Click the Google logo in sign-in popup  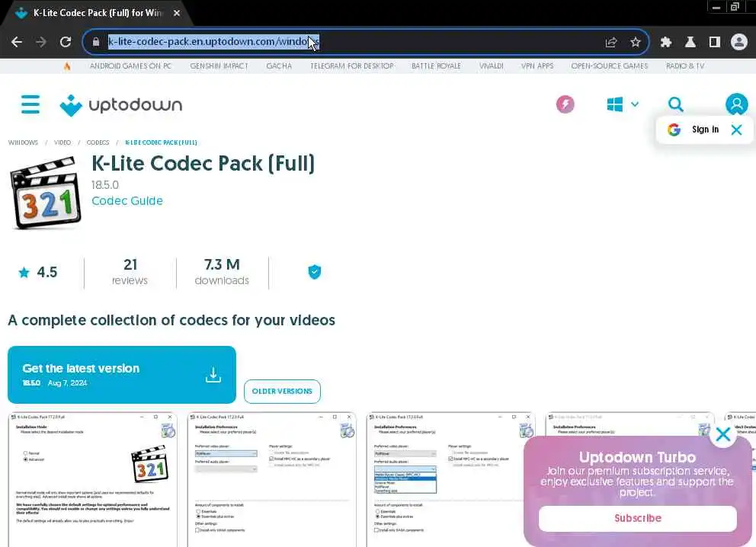[674, 130]
